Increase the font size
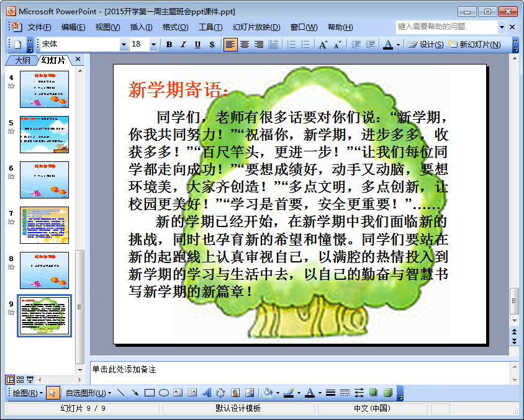The image size is (524, 420). click(323, 45)
